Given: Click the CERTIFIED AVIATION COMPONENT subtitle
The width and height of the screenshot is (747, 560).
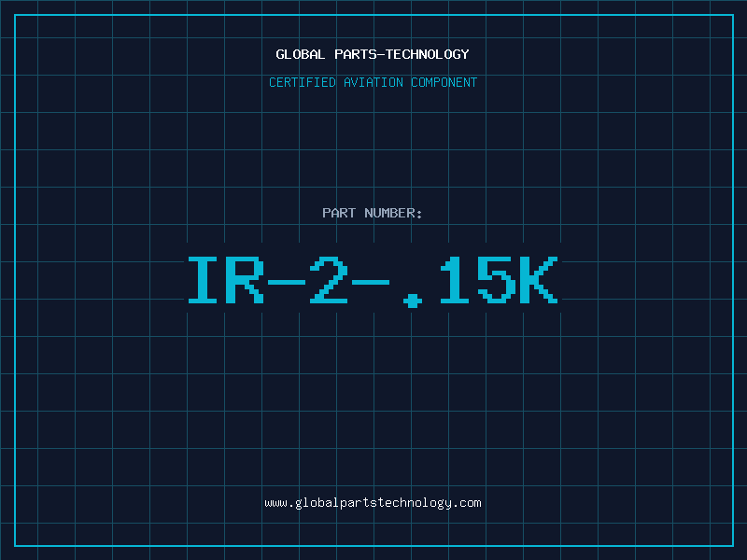Looking at the screenshot, I should tap(373, 82).
